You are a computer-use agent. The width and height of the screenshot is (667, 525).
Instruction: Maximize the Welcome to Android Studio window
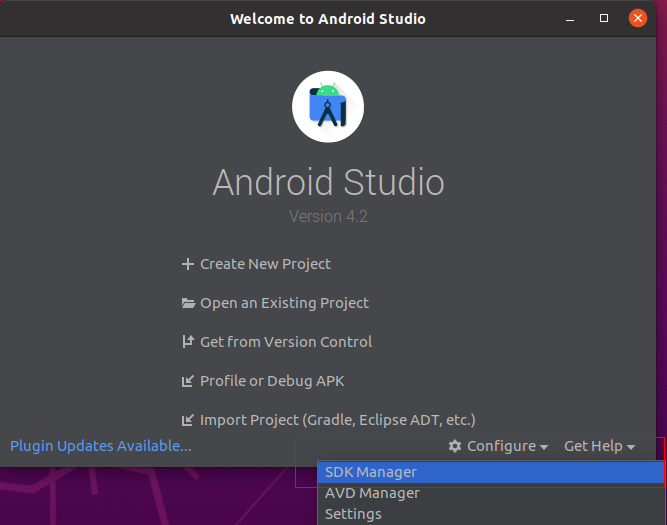pyautogui.click(x=604, y=18)
